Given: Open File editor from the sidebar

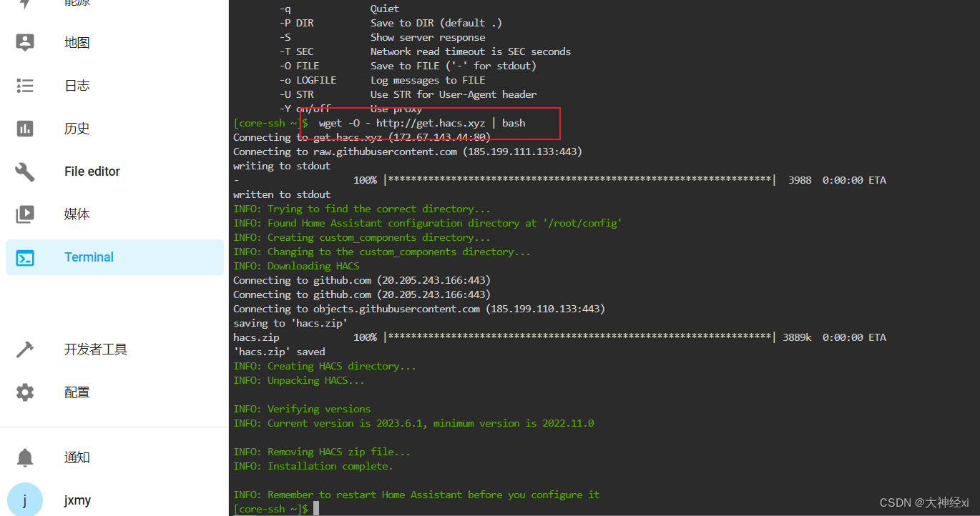Looking at the screenshot, I should click(92, 172).
